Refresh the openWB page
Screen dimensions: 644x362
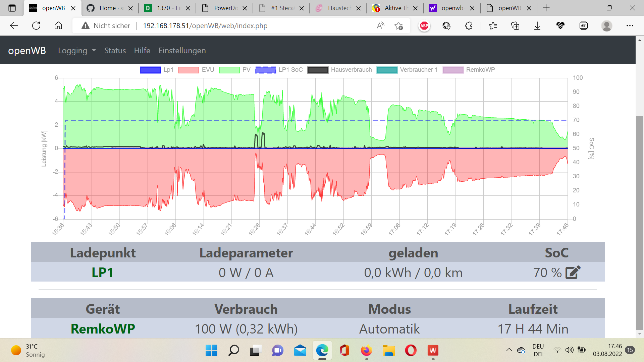36,26
